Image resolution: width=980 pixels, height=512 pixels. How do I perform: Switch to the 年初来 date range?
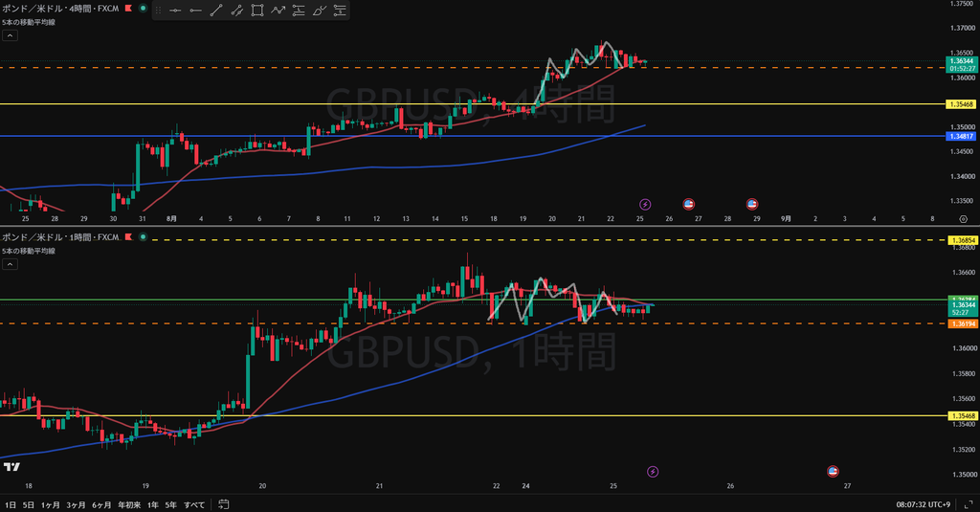[x=129, y=504]
